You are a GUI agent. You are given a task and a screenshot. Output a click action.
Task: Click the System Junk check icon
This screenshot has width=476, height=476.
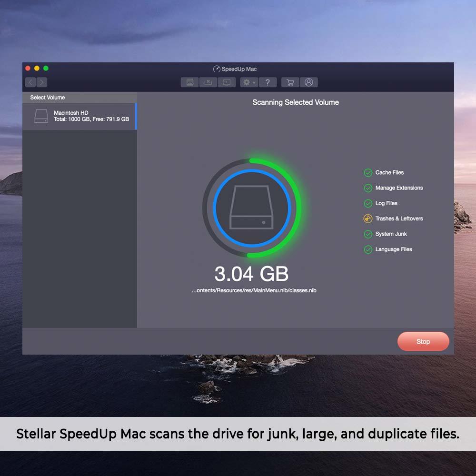coord(368,234)
